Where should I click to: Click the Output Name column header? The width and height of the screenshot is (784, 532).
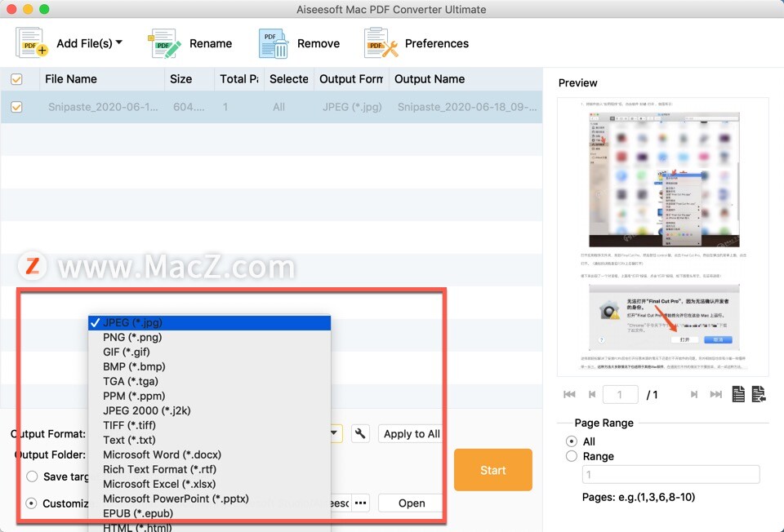click(x=430, y=79)
